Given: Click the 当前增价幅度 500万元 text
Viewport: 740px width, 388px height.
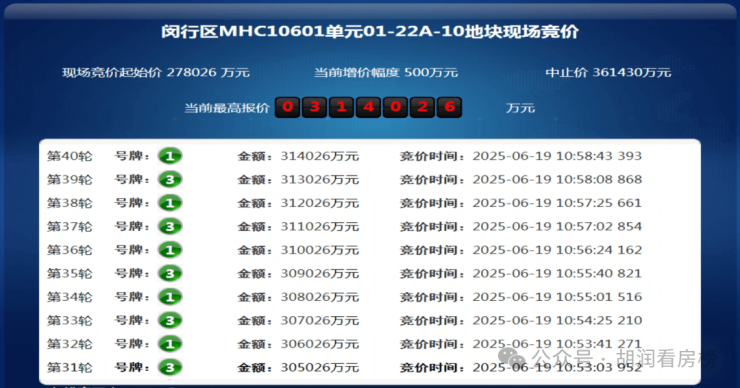Looking at the screenshot, I should click(386, 72).
